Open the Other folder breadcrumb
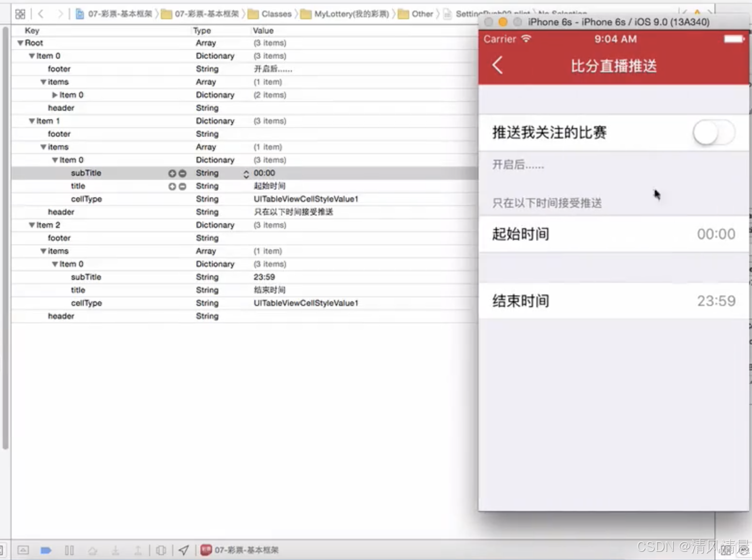Viewport: 752px width, 560px height. pyautogui.click(x=415, y=14)
